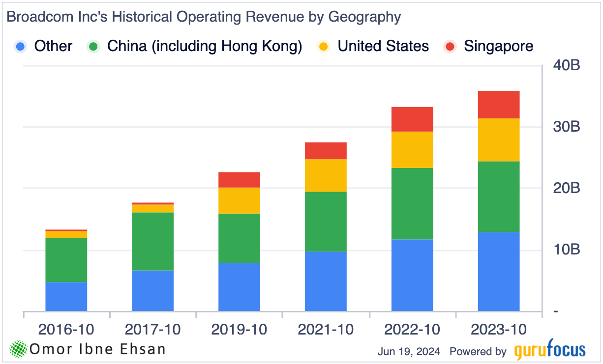Click the 2022-10 green China bar segment
The width and height of the screenshot is (603, 364).
(x=412, y=204)
